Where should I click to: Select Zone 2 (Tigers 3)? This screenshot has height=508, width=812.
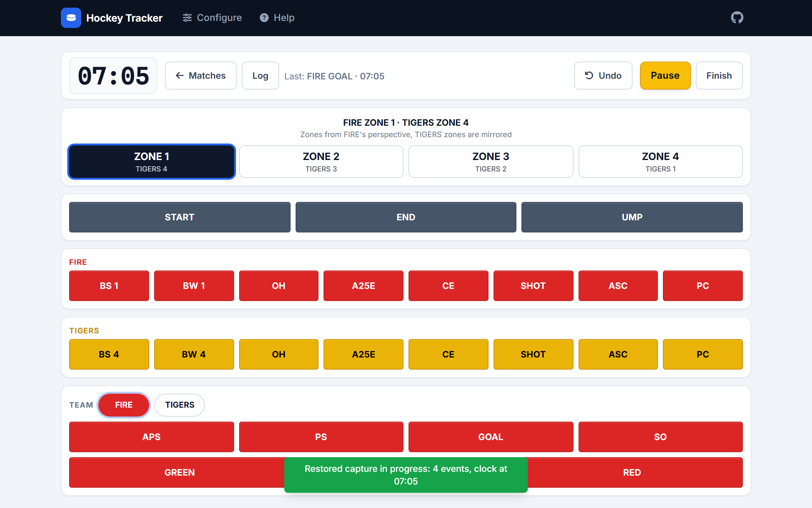(321, 162)
